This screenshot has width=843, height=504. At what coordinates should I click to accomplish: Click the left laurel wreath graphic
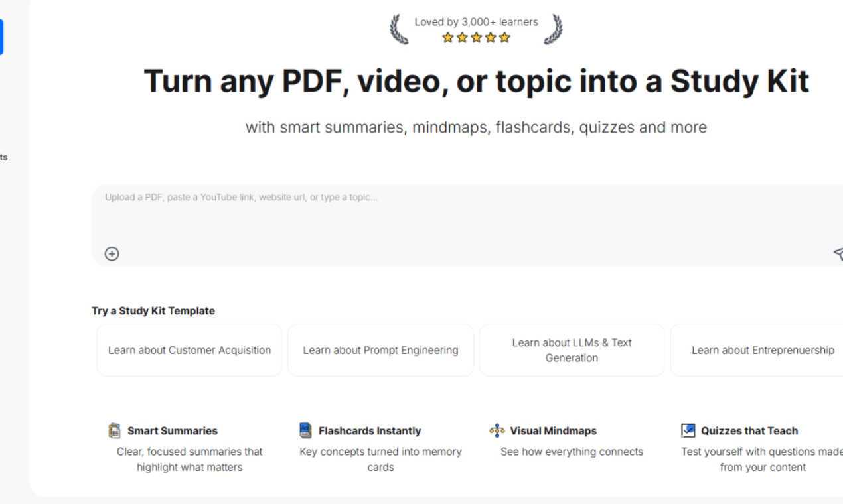(396, 29)
